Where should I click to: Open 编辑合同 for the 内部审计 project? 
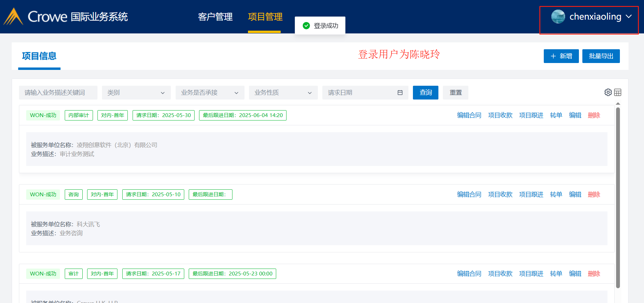(469, 115)
